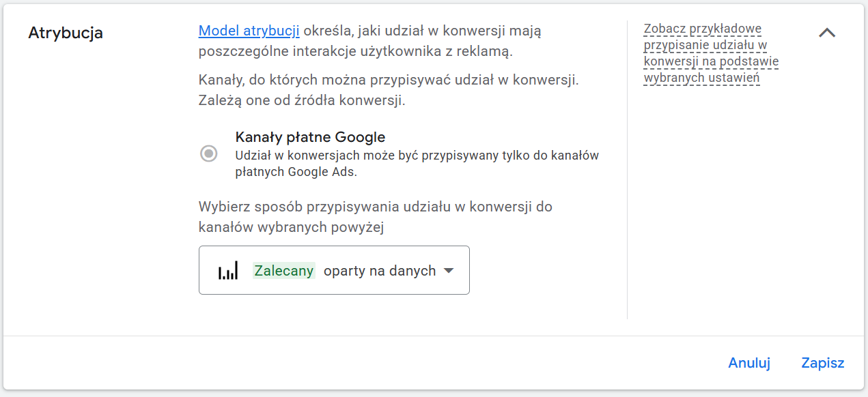
Task: Click the description starting with "Udział w konwersjach"
Action: (417, 156)
